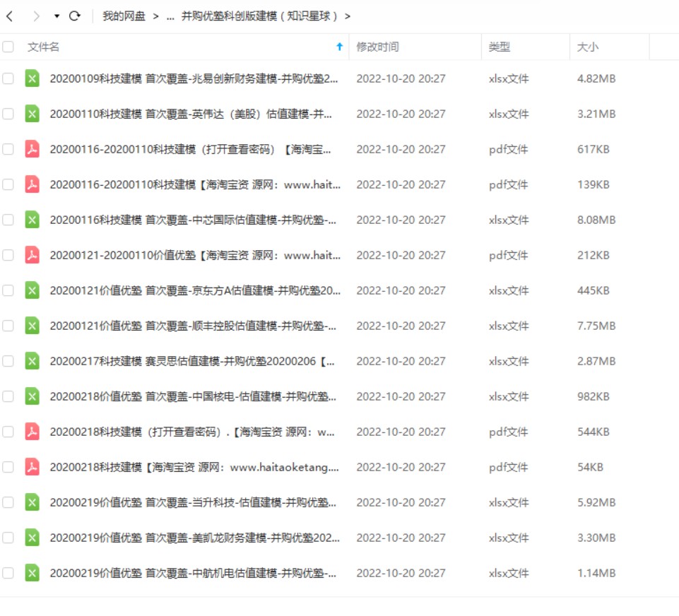Image resolution: width=679 pixels, height=616 pixels.
Task: Click the xlsx icon of the 中航机电估值建模 file
Action: tap(32, 573)
